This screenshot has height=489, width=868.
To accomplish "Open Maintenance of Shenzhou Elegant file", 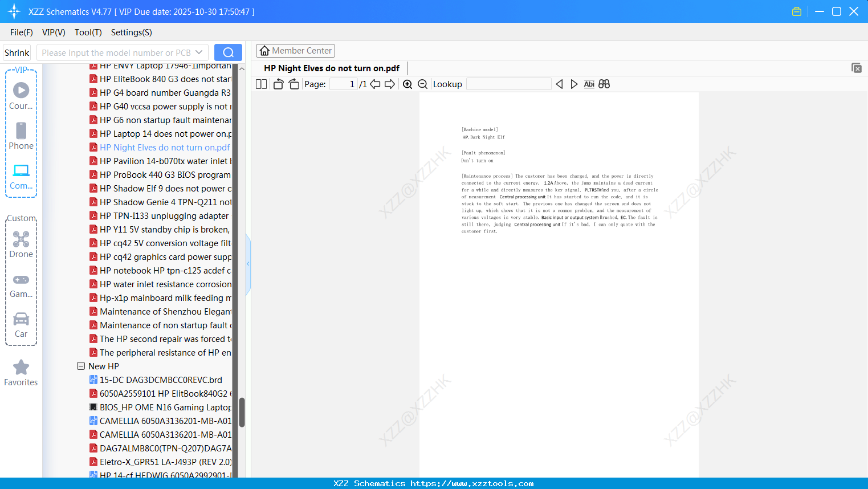I will click(161, 312).
